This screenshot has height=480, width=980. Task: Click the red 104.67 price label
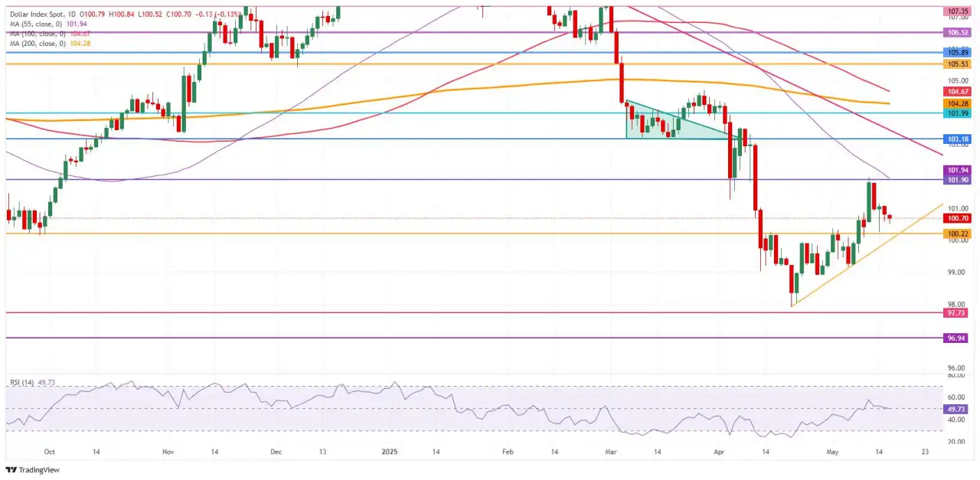pyautogui.click(x=959, y=91)
